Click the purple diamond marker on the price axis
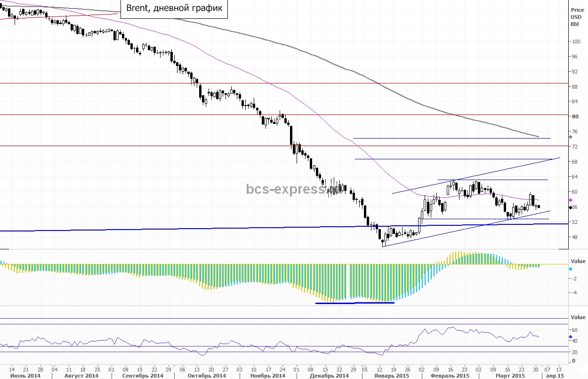 click(571, 200)
